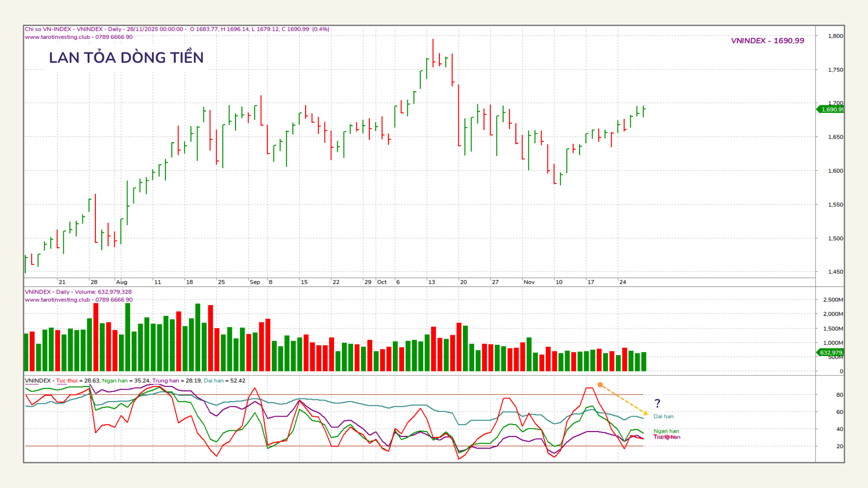
Task: Click the 1,800 price axis label
Action: pos(835,36)
